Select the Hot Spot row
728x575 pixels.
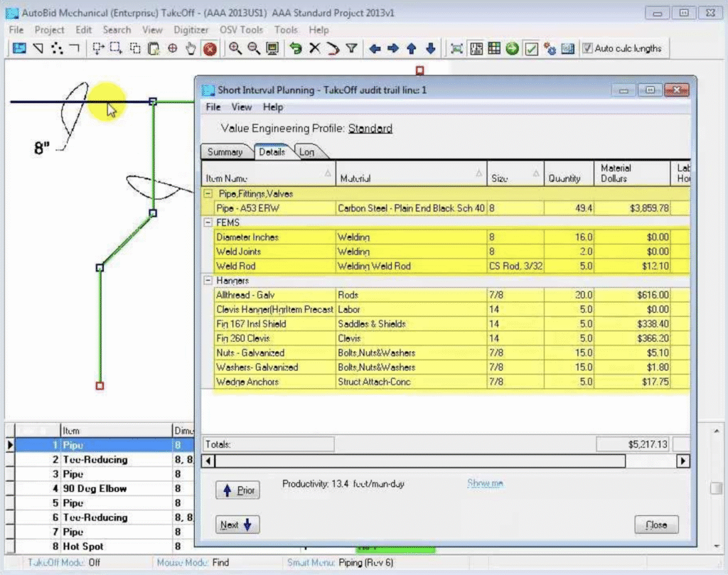tap(105, 547)
